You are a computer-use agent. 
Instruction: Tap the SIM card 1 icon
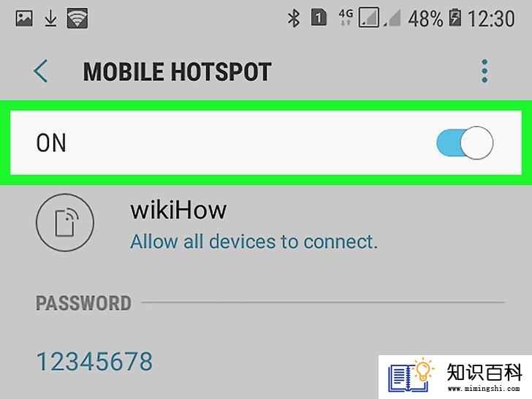pyautogui.click(x=319, y=18)
